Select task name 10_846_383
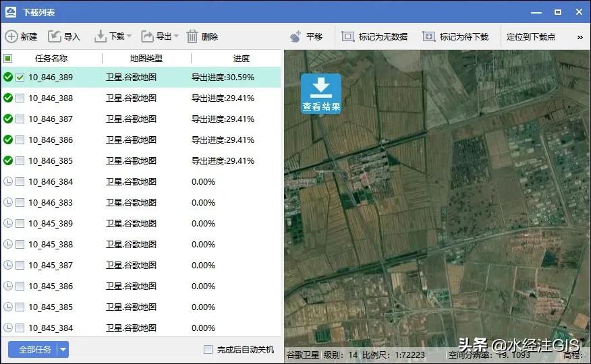Screen dimensions: 591x364 (x=51, y=202)
